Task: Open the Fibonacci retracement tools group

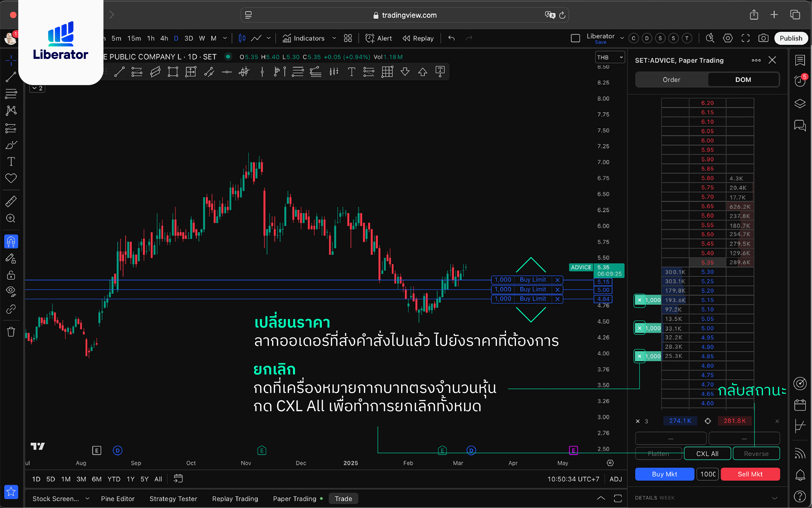Action: click(x=11, y=94)
